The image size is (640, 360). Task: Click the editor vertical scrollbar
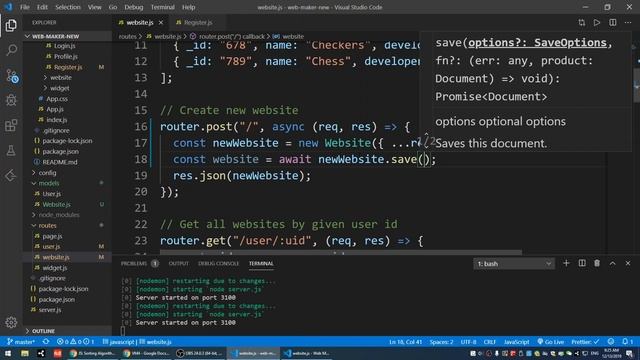click(x=637, y=85)
